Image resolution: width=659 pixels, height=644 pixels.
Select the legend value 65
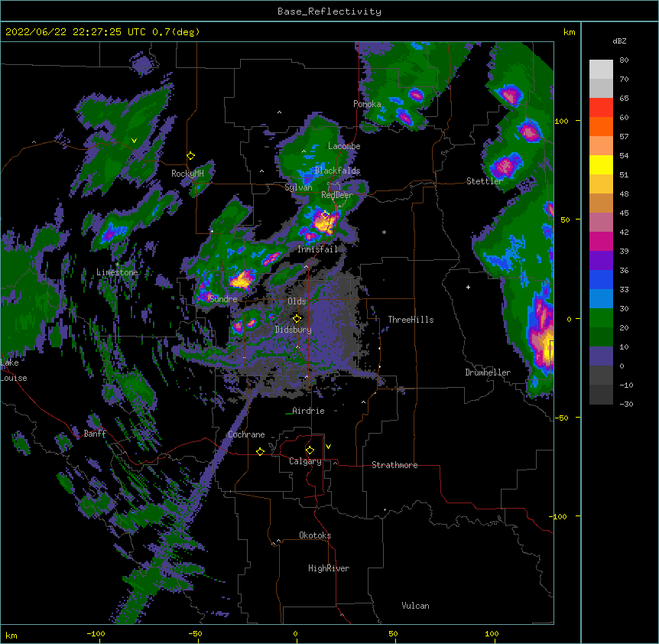point(624,99)
